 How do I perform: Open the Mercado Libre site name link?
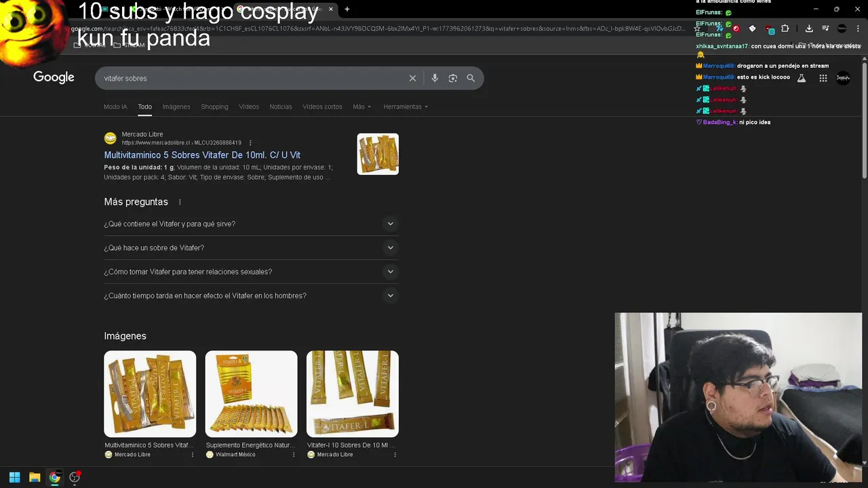[142, 134]
